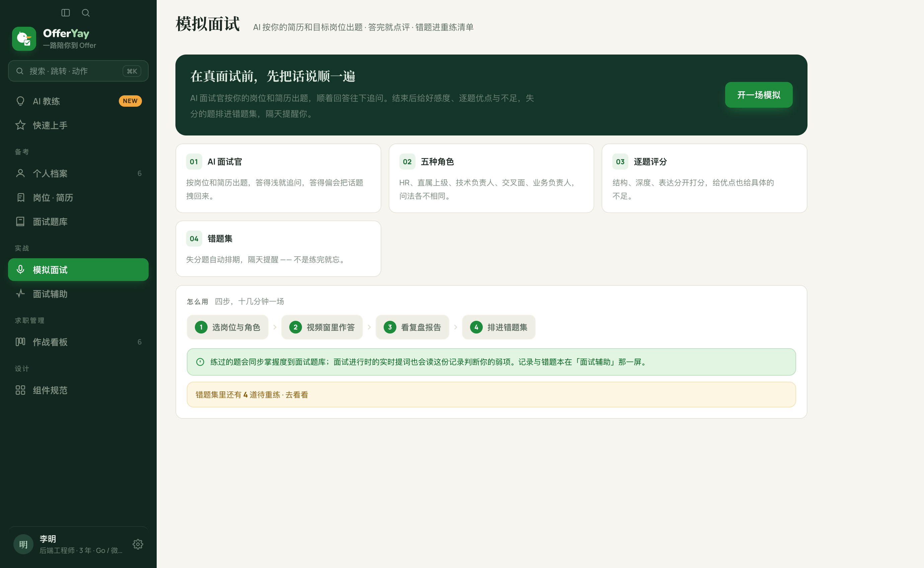Navigate to 作战看板
924x568 pixels.
(78, 342)
